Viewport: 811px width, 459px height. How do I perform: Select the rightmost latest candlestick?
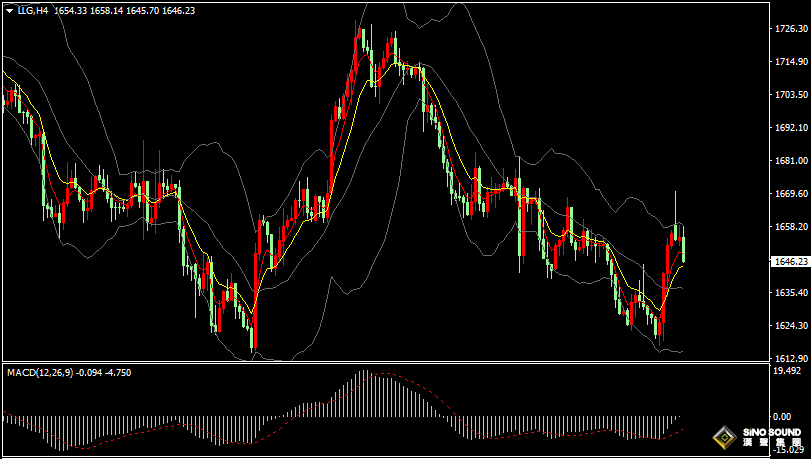tap(684, 248)
